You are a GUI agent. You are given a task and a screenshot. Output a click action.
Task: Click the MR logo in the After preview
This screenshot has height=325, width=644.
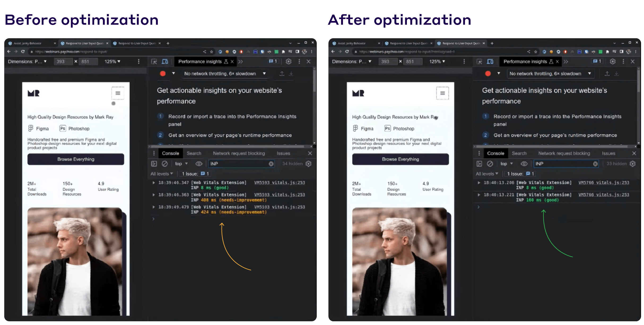[x=358, y=93]
